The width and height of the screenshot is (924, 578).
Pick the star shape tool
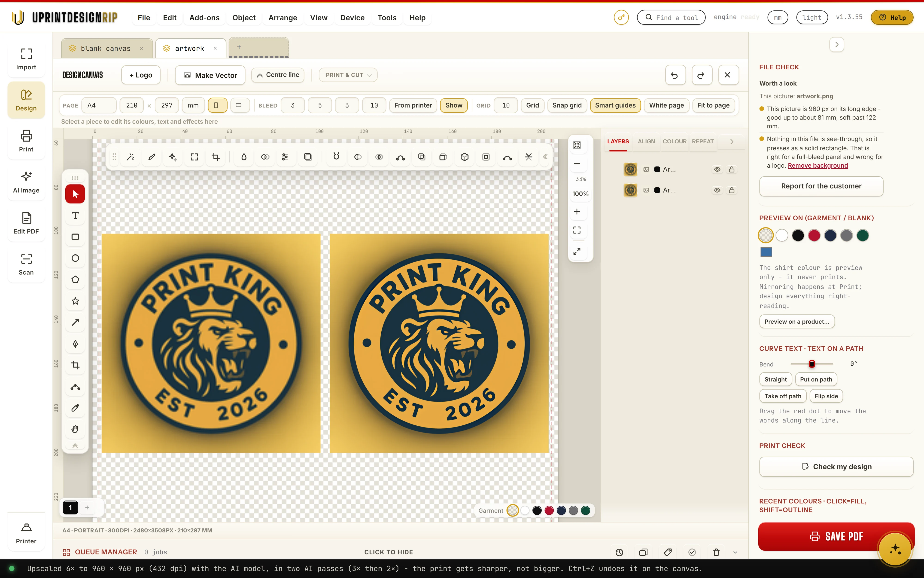point(75,301)
